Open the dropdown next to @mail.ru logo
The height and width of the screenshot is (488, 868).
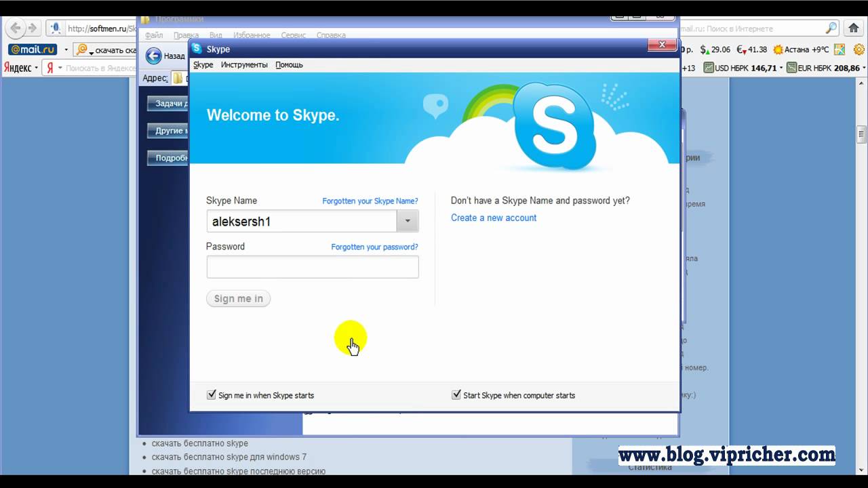coord(66,49)
